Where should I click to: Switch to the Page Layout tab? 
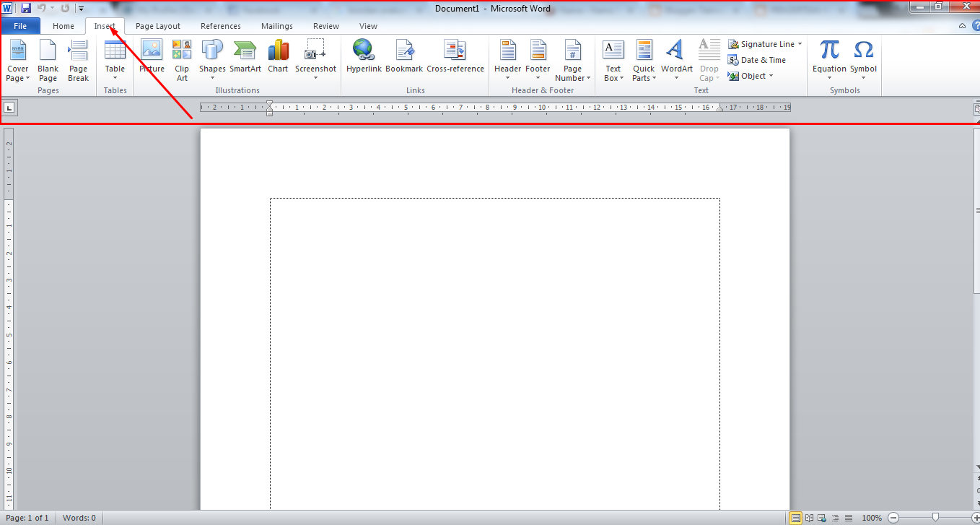pos(158,26)
